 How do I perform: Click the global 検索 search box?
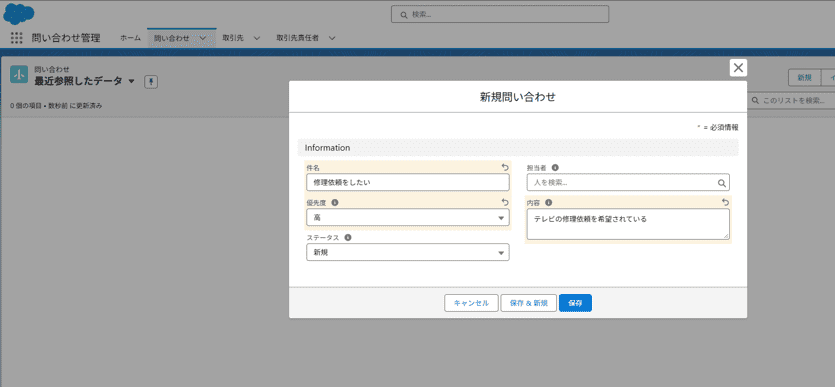tap(500, 14)
